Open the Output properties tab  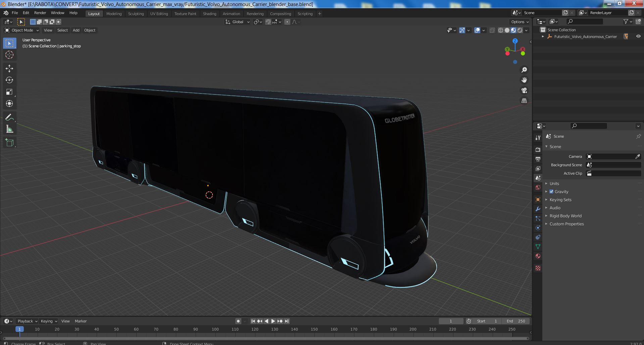pyautogui.click(x=538, y=159)
